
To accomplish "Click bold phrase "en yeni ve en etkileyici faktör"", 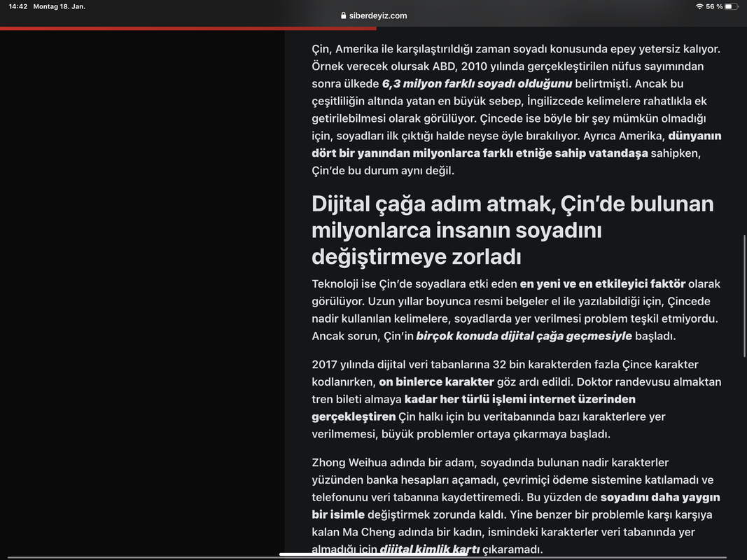I will (603, 284).
